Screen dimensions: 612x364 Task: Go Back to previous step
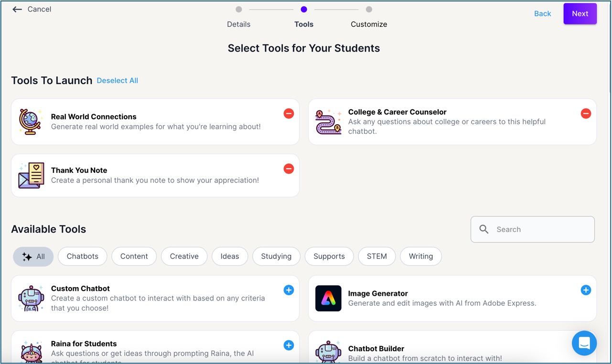pyautogui.click(x=542, y=14)
